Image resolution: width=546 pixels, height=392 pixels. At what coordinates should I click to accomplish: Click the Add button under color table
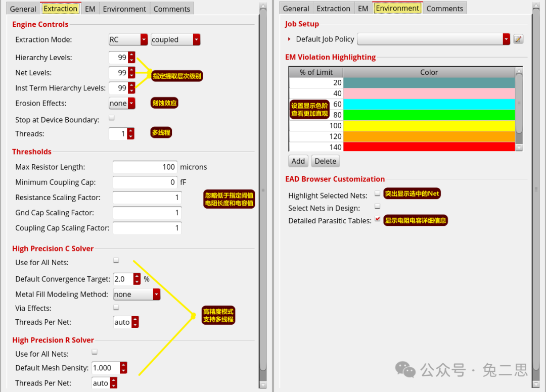[298, 161]
